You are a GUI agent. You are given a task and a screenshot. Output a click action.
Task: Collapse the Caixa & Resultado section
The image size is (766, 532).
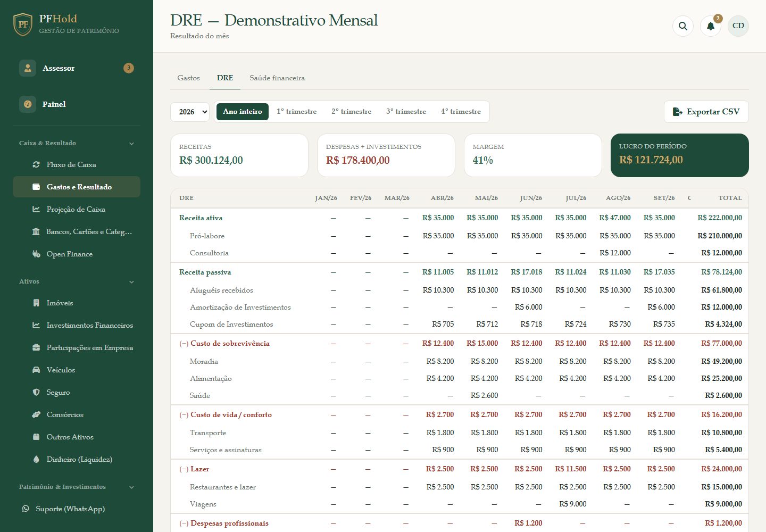(x=131, y=143)
